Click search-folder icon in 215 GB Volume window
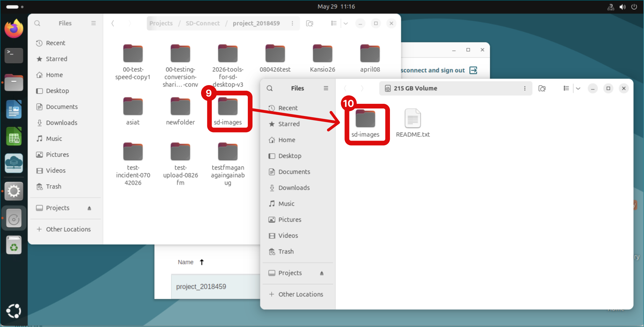 pyautogui.click(x=542, y=89)
